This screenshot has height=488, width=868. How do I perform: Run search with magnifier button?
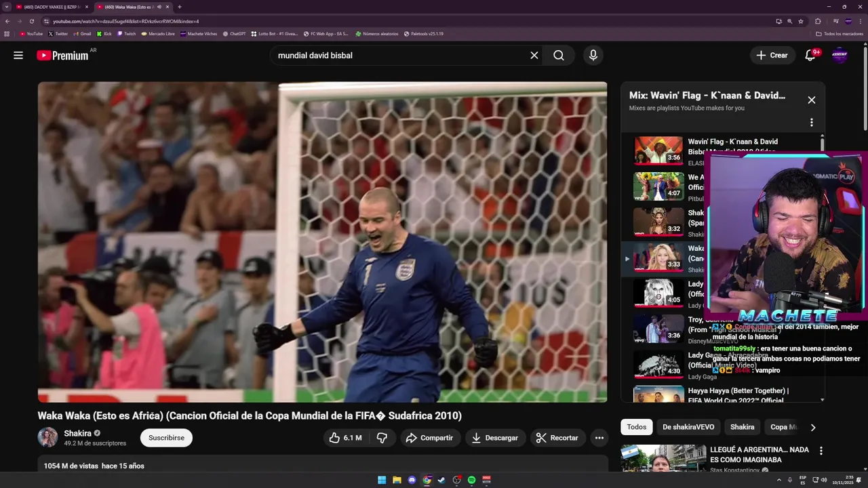559,56
